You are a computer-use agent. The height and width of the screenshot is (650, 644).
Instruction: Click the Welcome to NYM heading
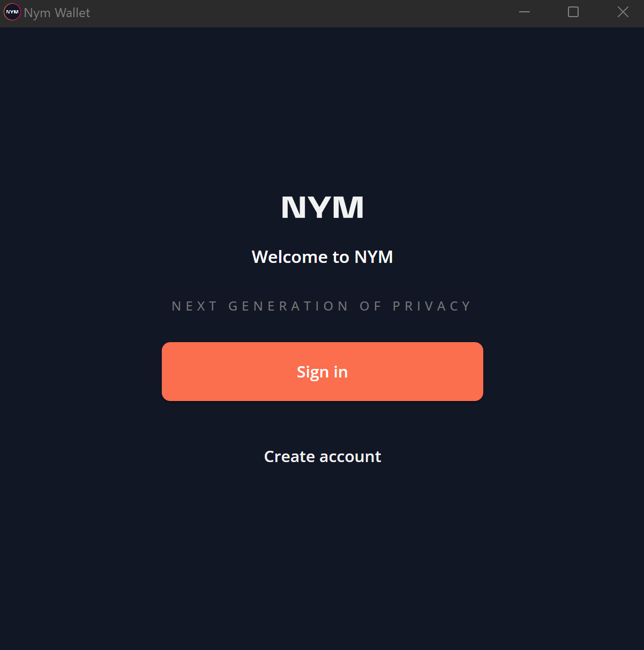[x=323, y=257]
